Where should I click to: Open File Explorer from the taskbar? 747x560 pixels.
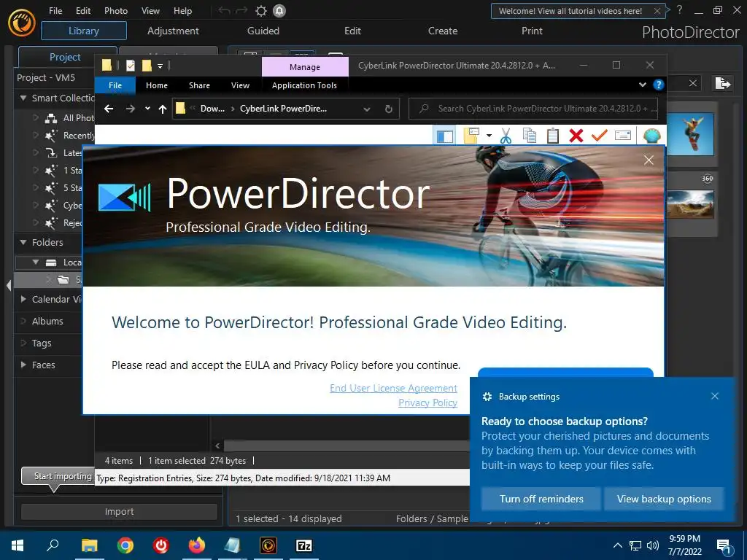pyautogui.click(x=89, y=545)
